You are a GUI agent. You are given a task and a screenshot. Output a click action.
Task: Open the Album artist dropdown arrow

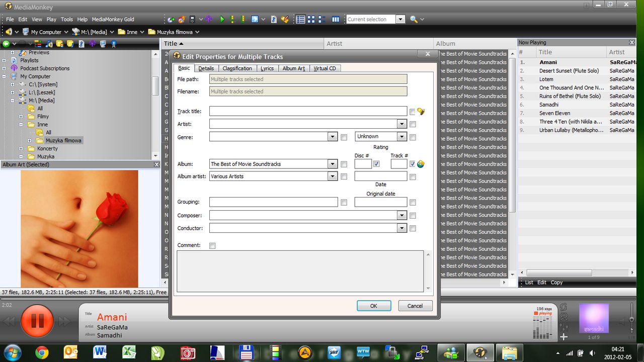[332, 176]
